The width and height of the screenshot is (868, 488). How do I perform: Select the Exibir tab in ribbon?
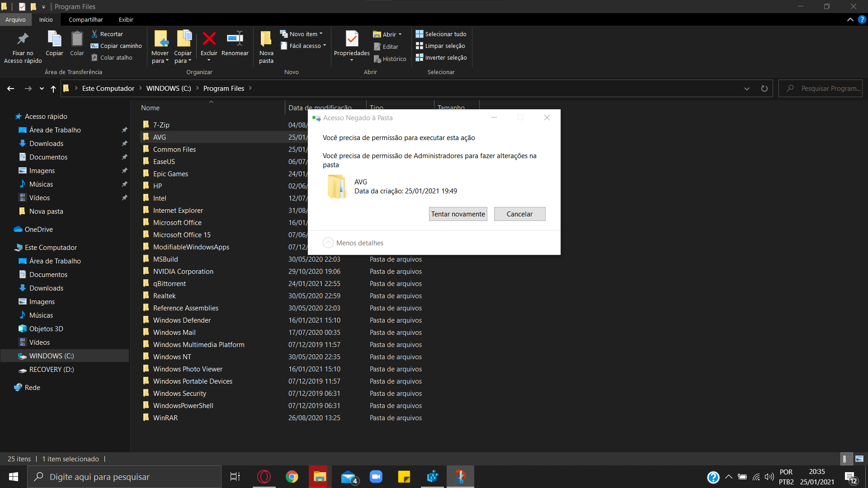125,20
